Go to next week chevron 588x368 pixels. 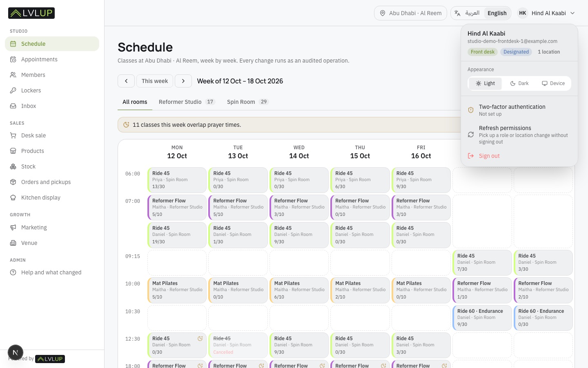pos(183,81)
